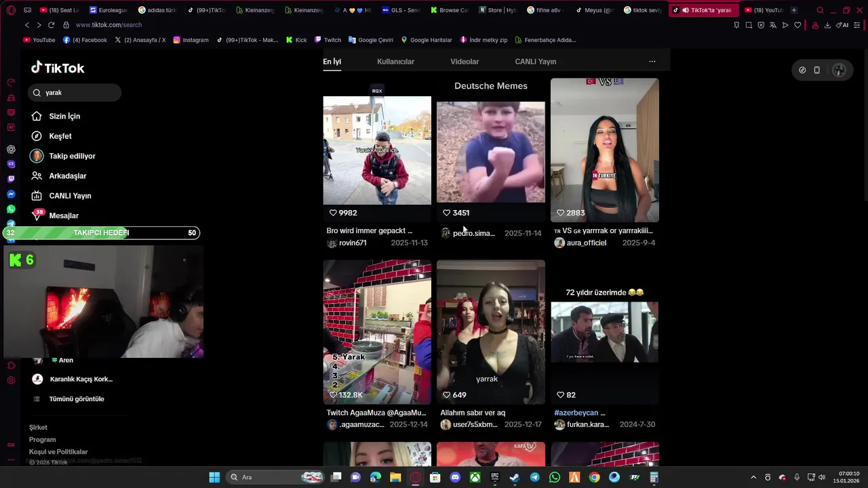Open aura_officiel profile
This screenshot has width=868, height=488.
(x=580, y=243)
